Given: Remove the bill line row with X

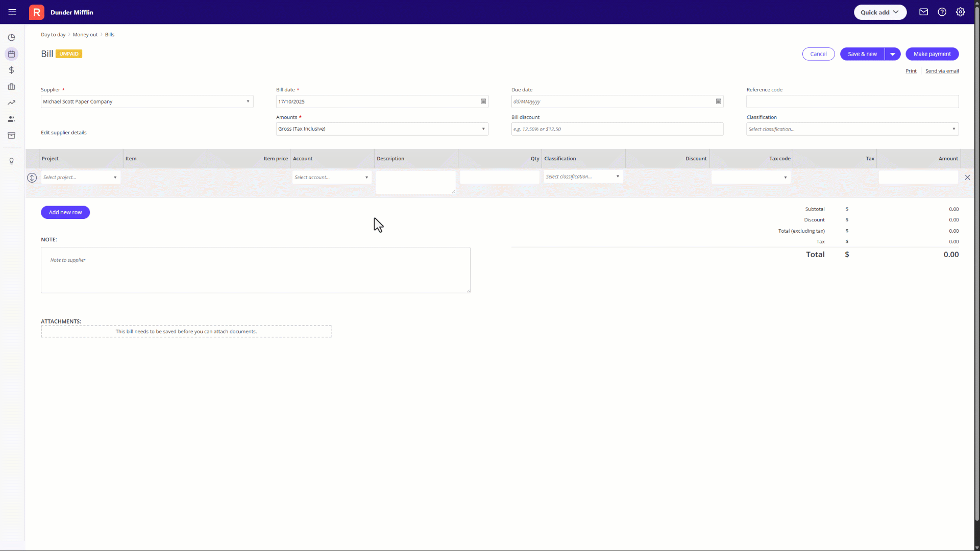Looking at the screenshot, I should [x=967, y=178].
